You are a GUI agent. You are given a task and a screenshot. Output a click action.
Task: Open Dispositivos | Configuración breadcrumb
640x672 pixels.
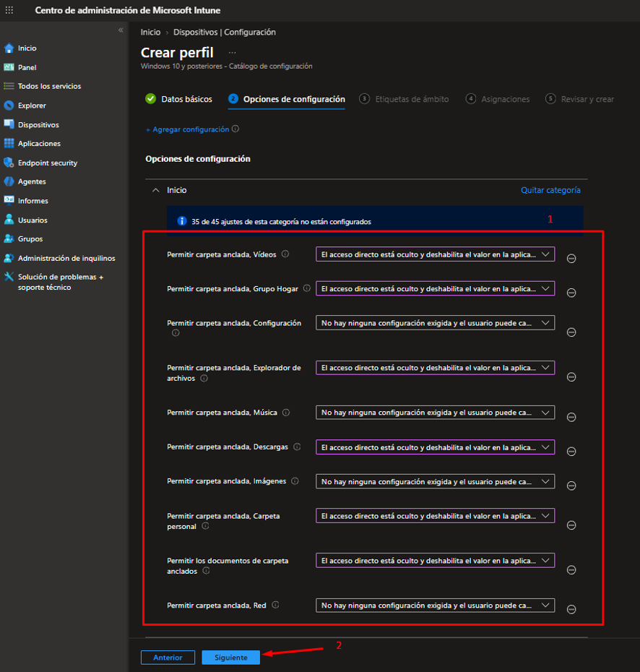click(x=225, y=32)
